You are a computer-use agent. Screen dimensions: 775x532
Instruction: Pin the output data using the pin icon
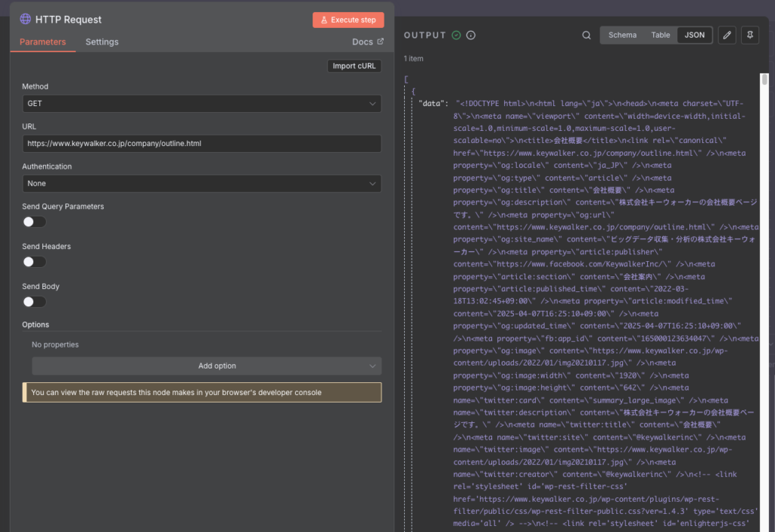[x=749, y=35]
